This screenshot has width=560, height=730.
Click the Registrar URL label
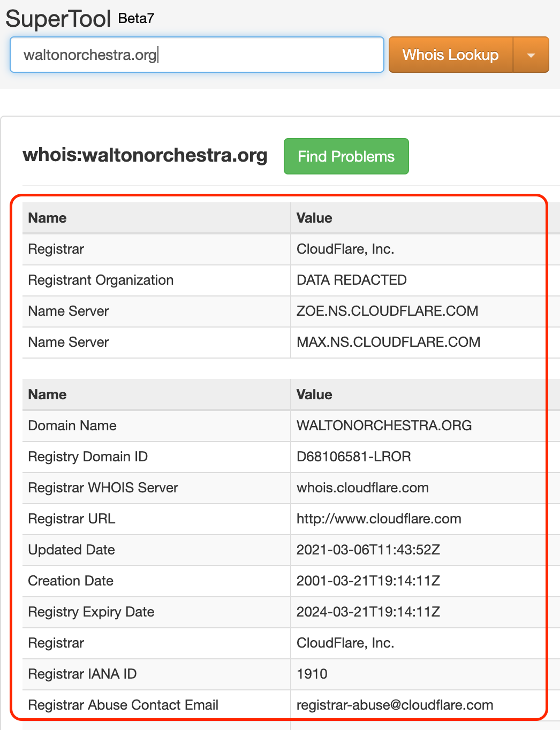pyautogui.click(x=71, y=519)
